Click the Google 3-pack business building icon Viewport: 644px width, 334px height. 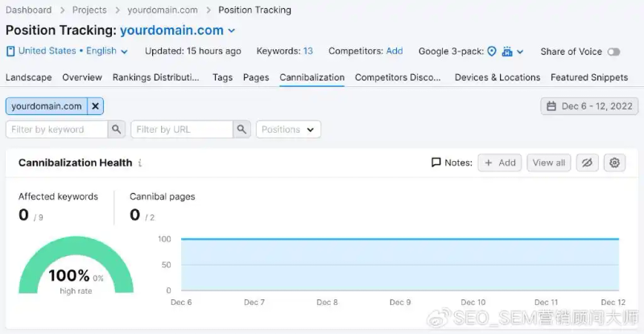coord(507,52)
